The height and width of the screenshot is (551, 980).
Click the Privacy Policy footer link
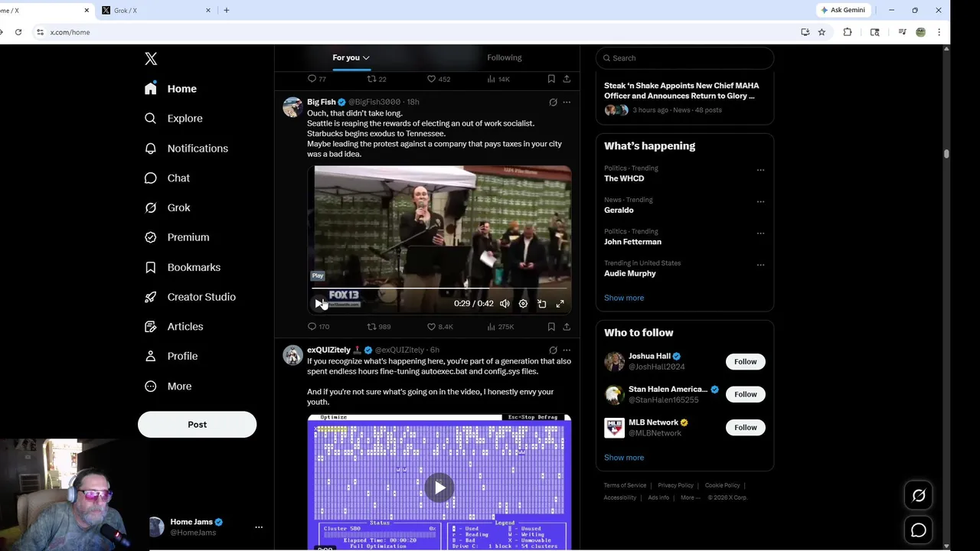coord(675,485)
